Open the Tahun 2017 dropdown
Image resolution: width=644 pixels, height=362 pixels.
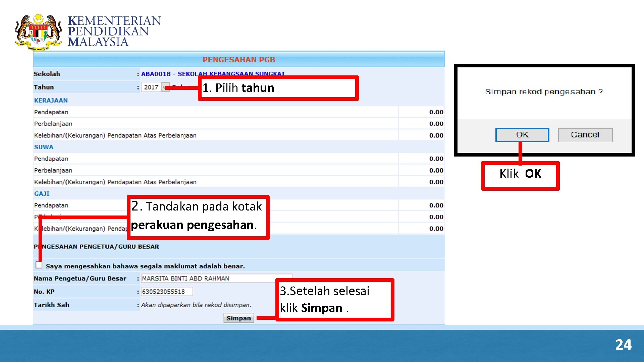tap(156, 87)
